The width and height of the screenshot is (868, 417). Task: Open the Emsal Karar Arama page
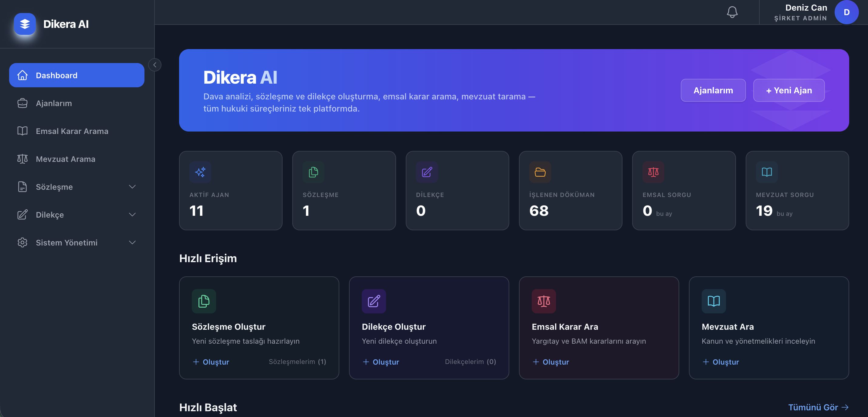(72, 131)
